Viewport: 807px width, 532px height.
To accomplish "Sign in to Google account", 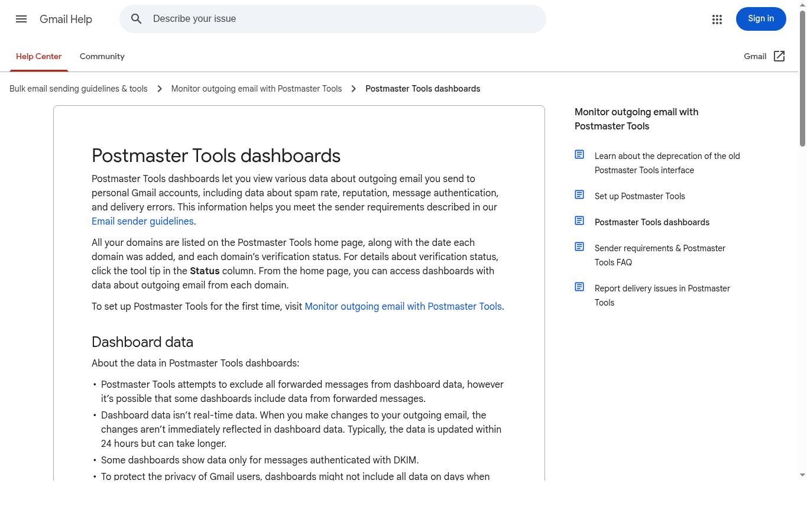I will 761,19.
